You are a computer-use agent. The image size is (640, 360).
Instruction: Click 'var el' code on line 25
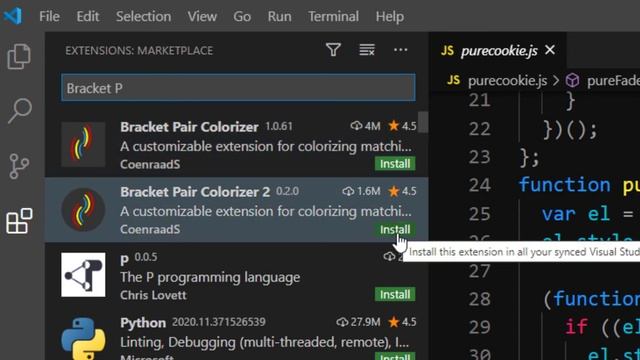(x=576, y=213)
